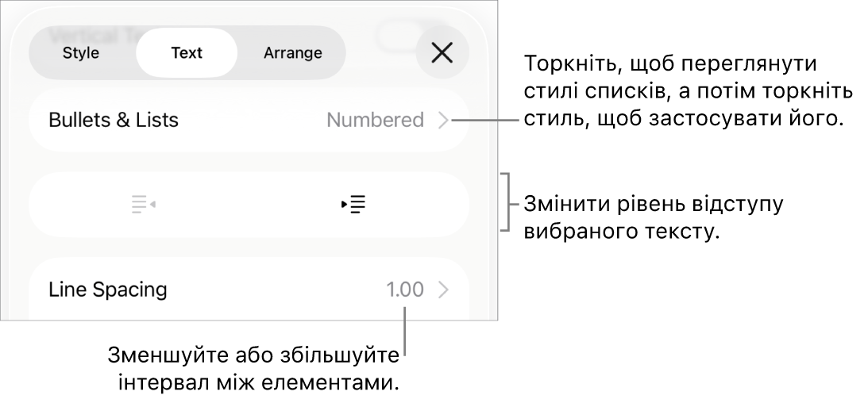Tap the Line Spacing label

pos(108,290)
